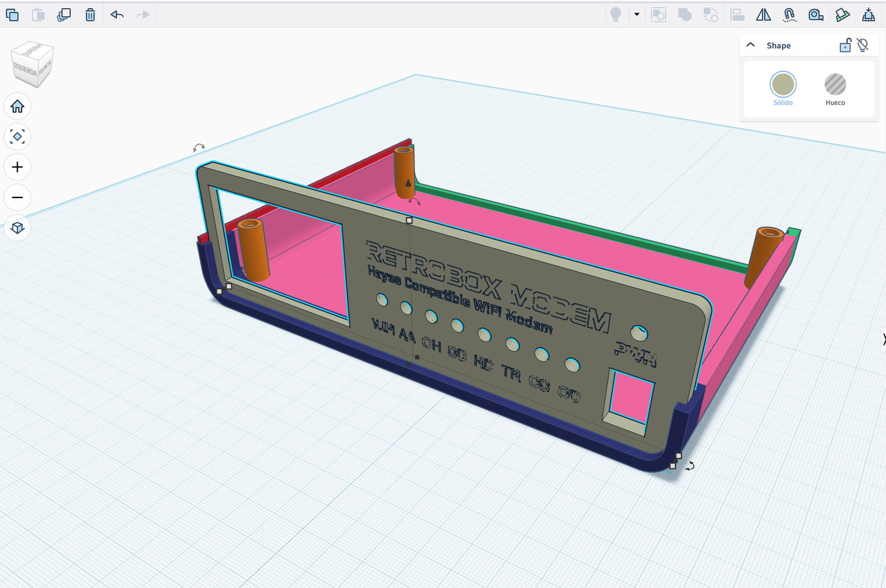Duplicate and repeat the selection
The width and height of the screenshot is (886, 588).
point(64,15)
